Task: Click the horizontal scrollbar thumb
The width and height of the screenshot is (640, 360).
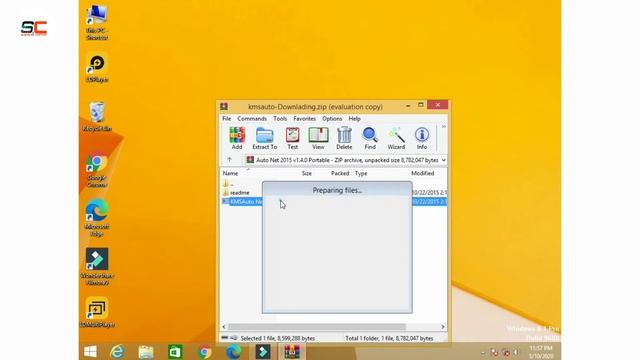Action: tap(317, 327)
